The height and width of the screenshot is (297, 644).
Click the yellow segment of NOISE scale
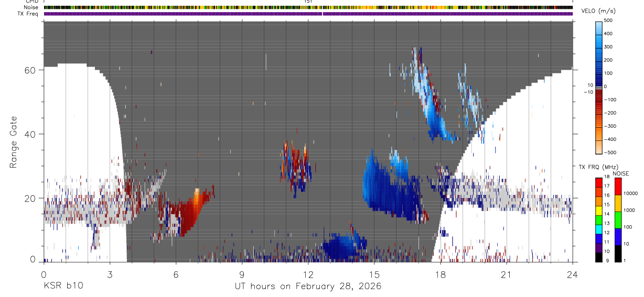[x=618, y=202]
